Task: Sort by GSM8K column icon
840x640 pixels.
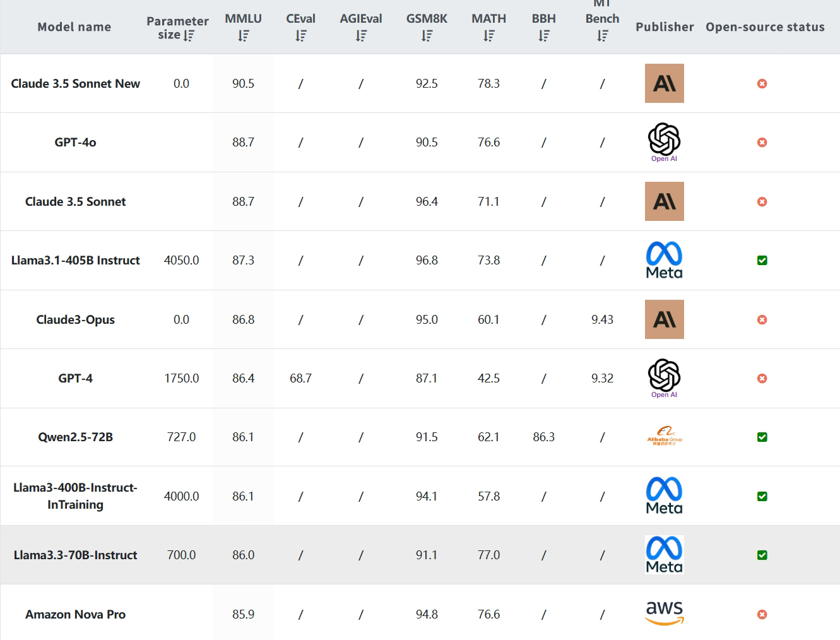Action: click(427, 36)
